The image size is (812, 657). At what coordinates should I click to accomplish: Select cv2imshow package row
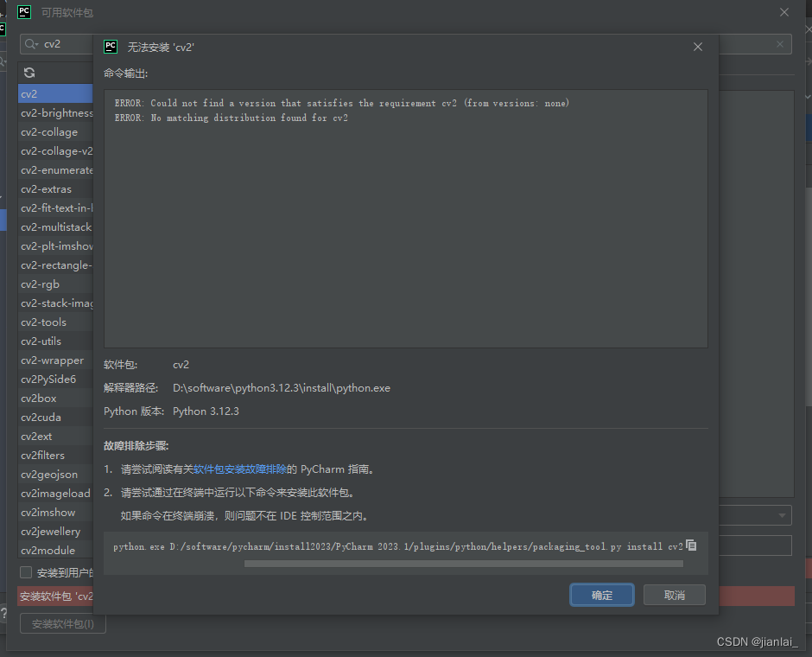(55, 512)
